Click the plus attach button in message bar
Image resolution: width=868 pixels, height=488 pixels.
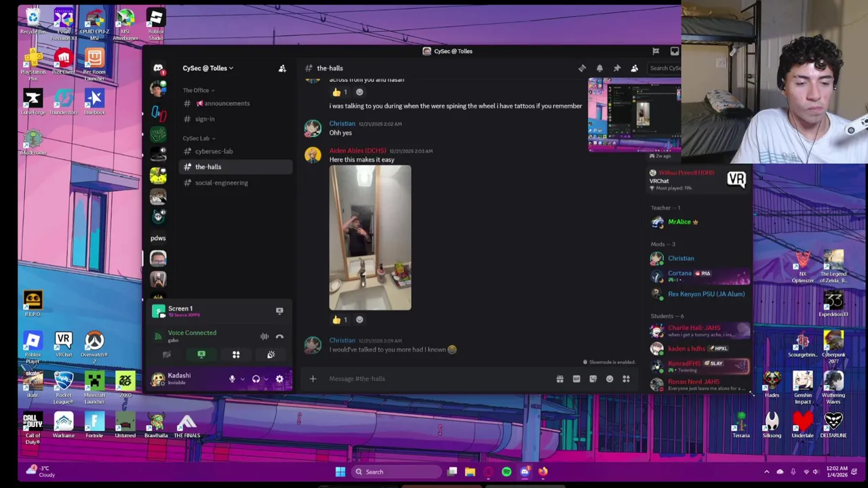pos(313,379)
